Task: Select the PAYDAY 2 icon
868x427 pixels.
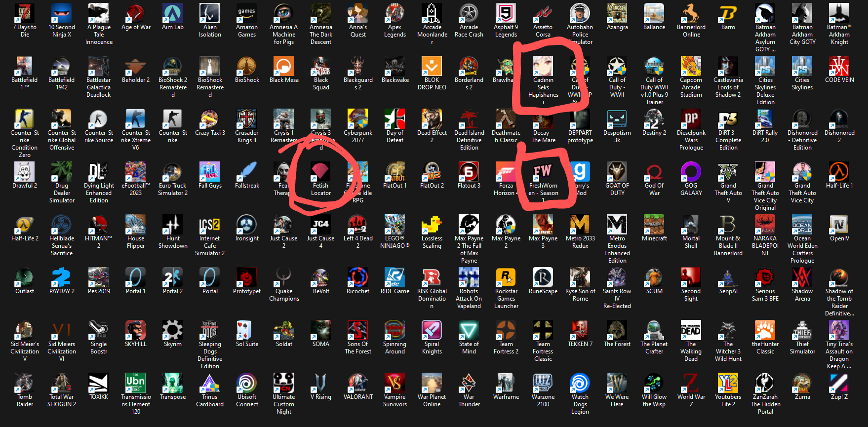Action: [x=62, y=277]
